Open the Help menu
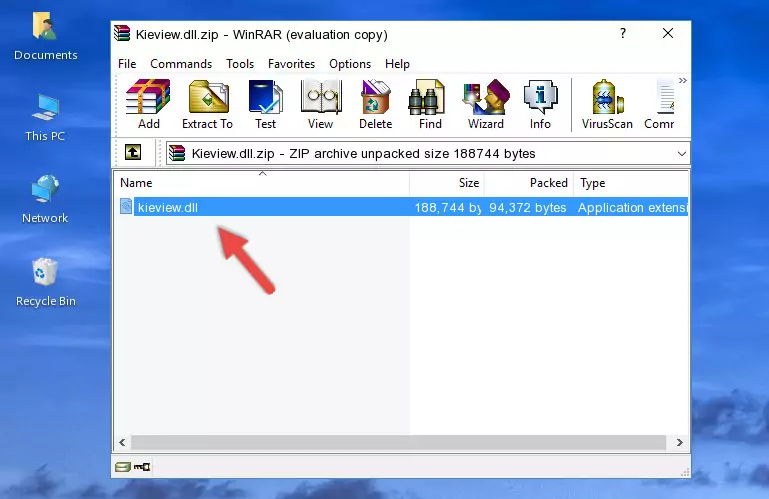 pos(397,64)
